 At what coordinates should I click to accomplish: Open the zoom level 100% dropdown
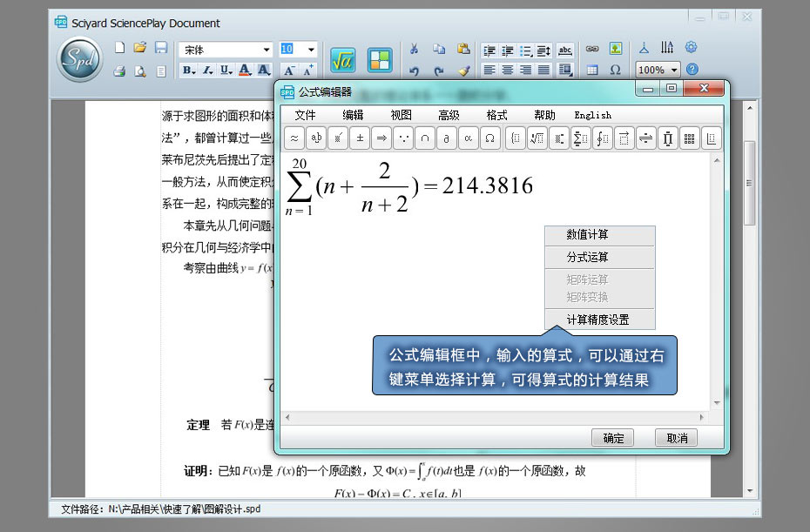pos(674,70)
